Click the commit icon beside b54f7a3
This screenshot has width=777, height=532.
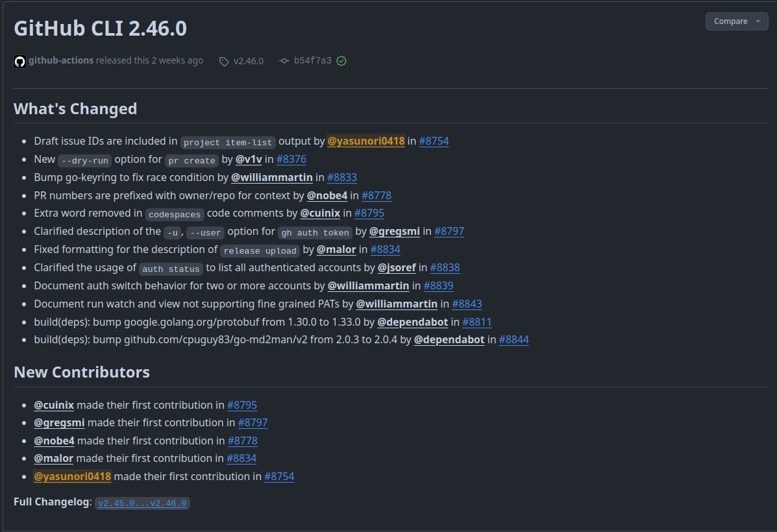pyautogui.click(x=284, y=61)
